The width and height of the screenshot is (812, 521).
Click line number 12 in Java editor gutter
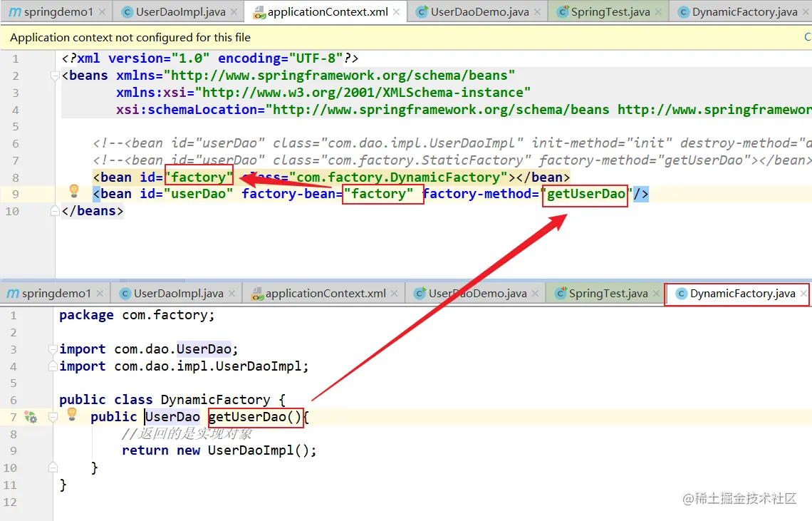[x=10, y=502]
